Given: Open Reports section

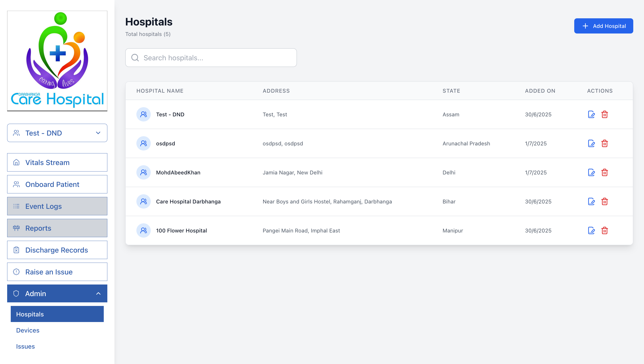Looking at the screenshot, I should (x=57, y=228).
